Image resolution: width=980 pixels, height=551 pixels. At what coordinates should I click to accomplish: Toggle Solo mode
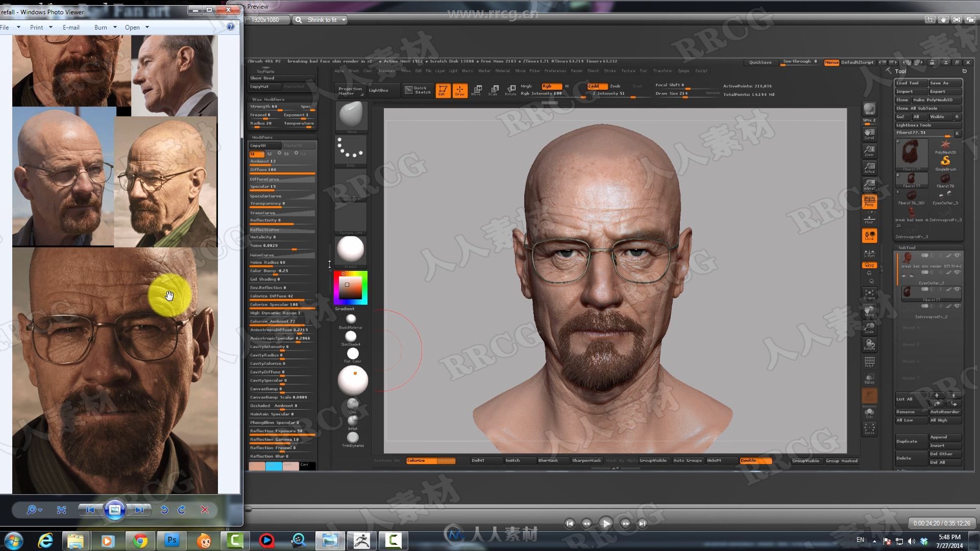point(869,413)
